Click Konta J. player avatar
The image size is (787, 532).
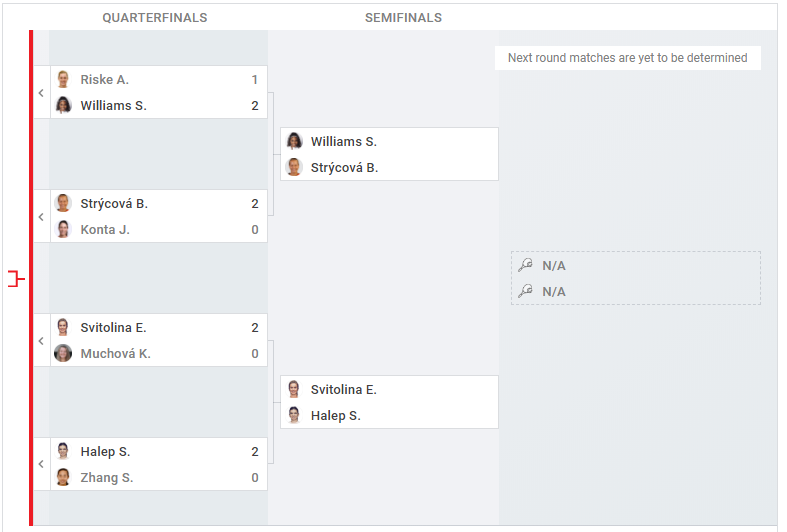63,229
